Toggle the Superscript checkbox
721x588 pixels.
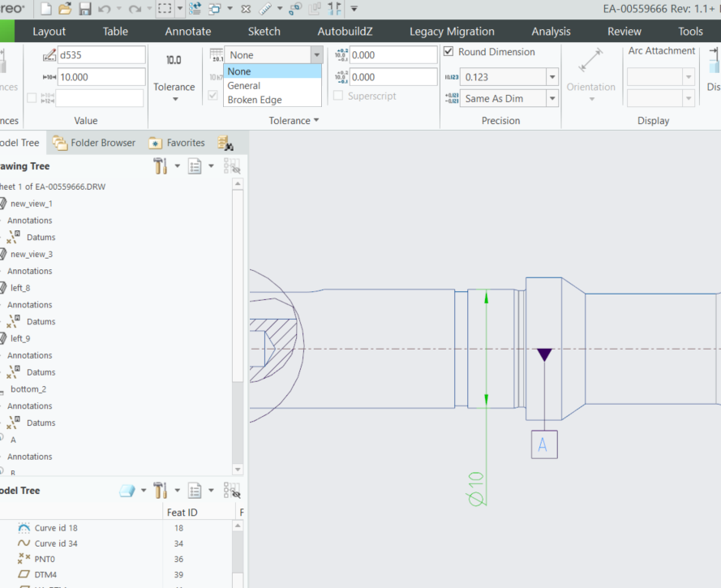(338, 96)
